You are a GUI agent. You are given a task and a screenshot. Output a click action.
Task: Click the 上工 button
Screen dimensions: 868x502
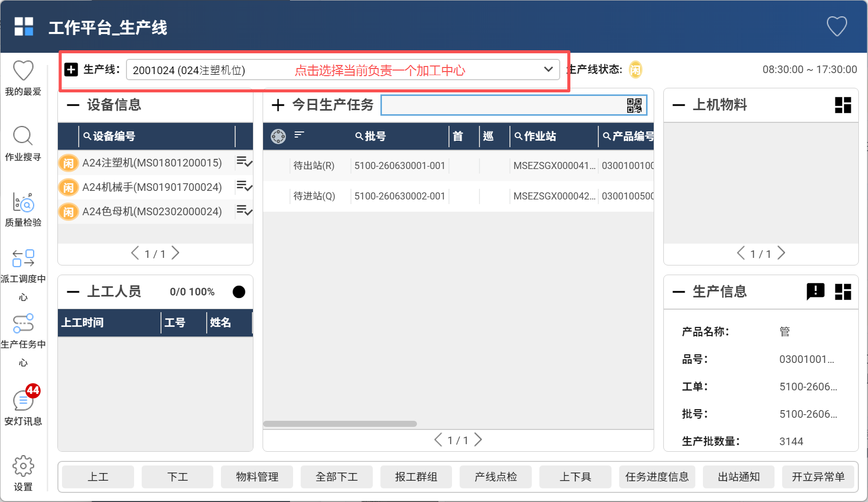pos(98,477)
